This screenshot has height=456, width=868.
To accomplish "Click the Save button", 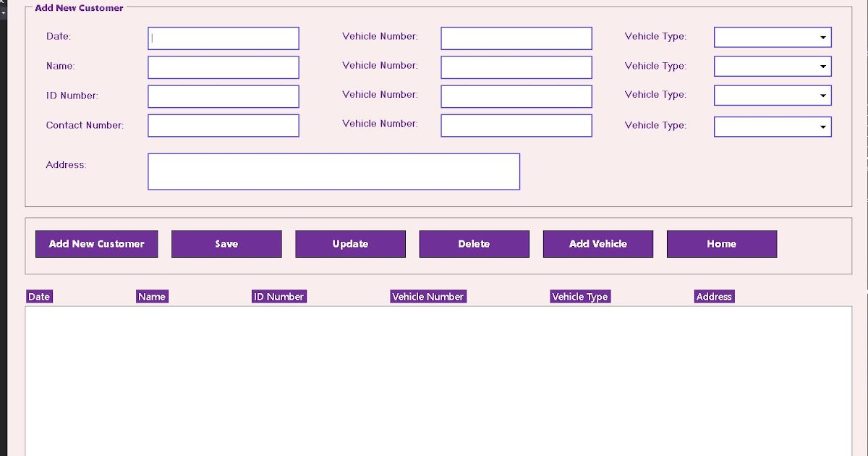I will (x=226, y=244).
